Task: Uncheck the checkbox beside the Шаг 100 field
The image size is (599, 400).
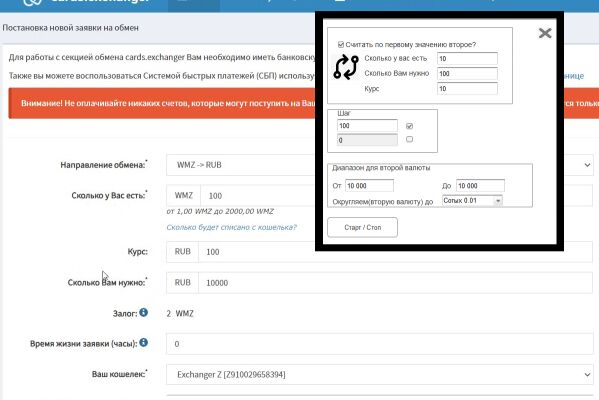Action: [410, 126]
